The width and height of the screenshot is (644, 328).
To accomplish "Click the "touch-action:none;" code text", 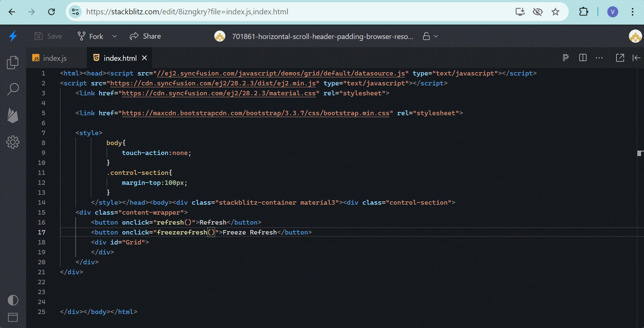I will 157,153.
